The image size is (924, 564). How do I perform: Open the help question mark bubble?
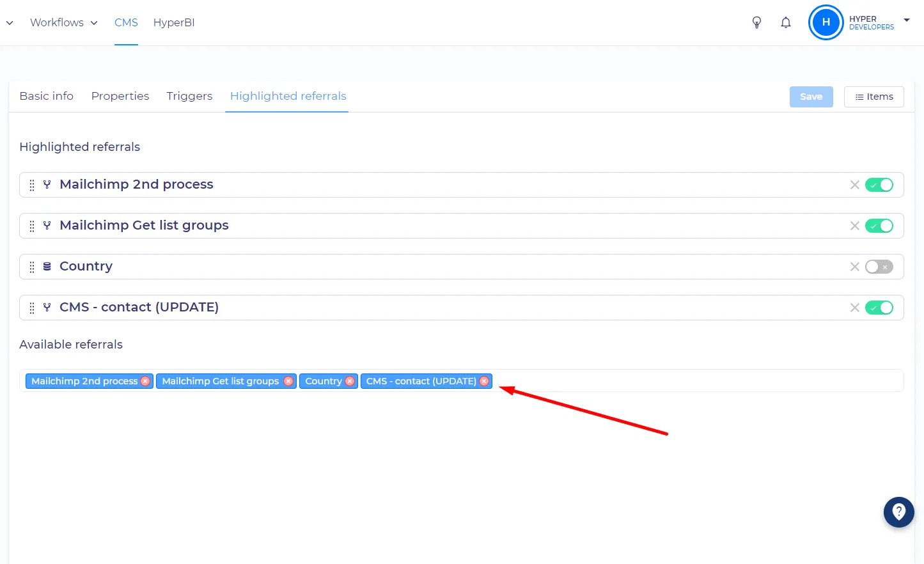(x=898, y=512)
